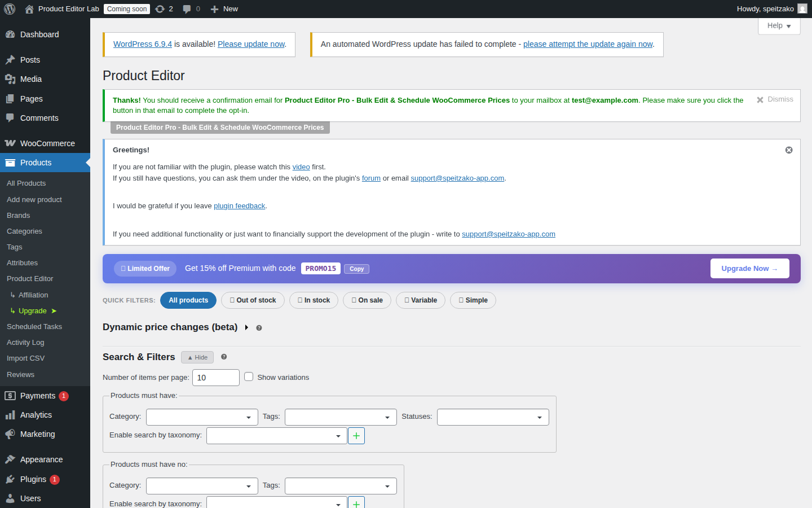Click the Plugins plug icon
Screen dimensions: 812x508
tap(10, 479)
